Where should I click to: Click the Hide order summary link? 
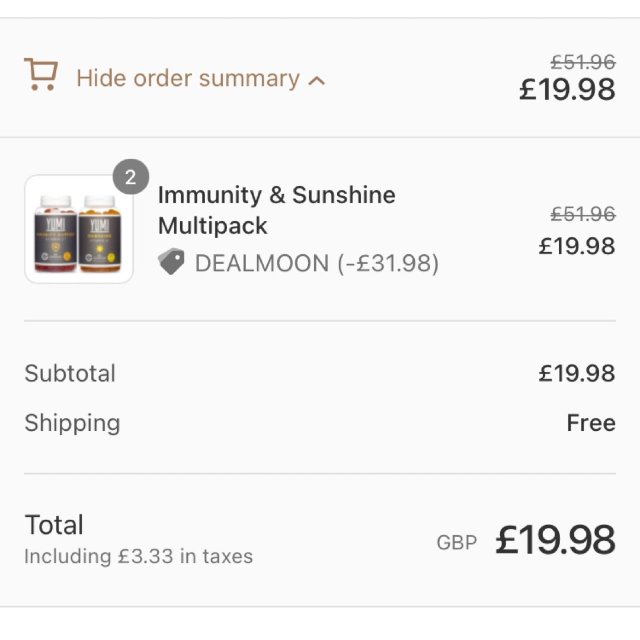tap(188, 78)
